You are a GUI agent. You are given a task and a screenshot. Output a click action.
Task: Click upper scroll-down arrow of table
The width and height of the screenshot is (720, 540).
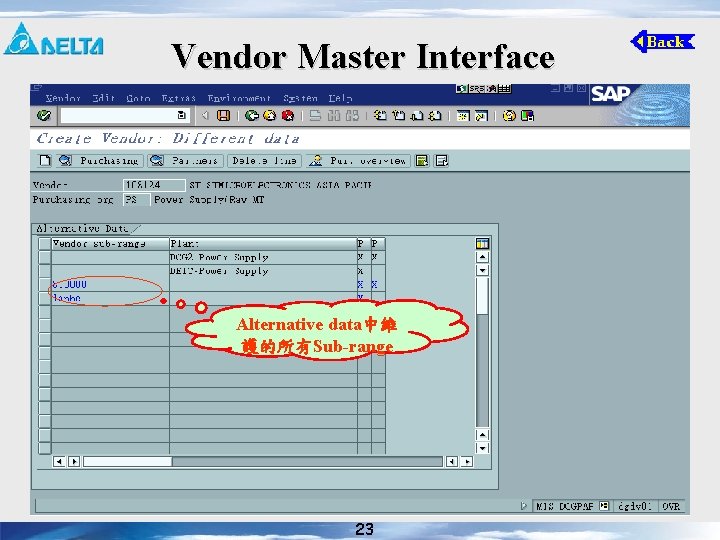(482, 270)
